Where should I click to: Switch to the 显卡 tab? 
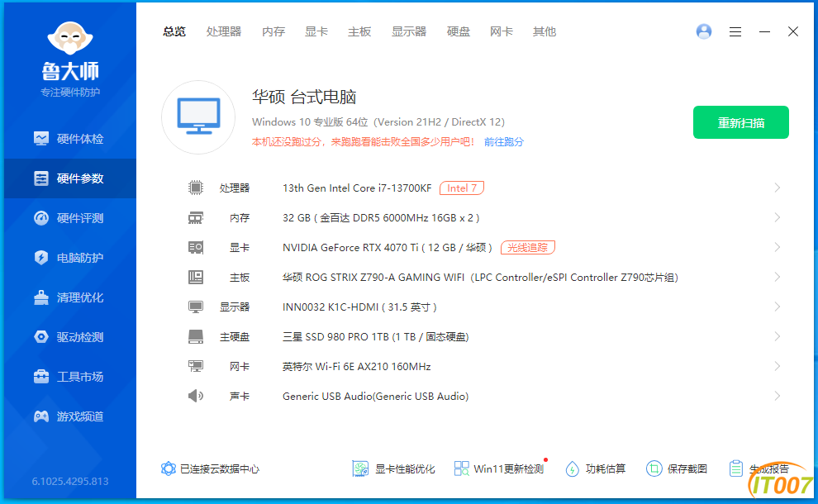[316, 32]
